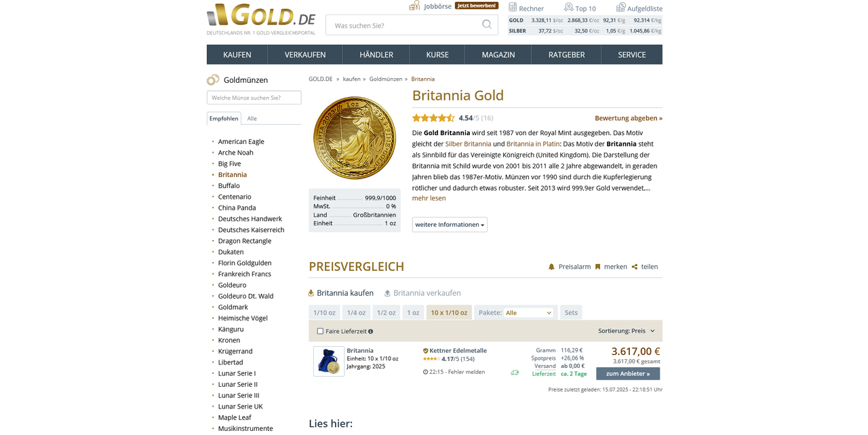Screen dimensions: 868x435
Task: Open the VERKAUFEN menu
Action: (305, 54)
